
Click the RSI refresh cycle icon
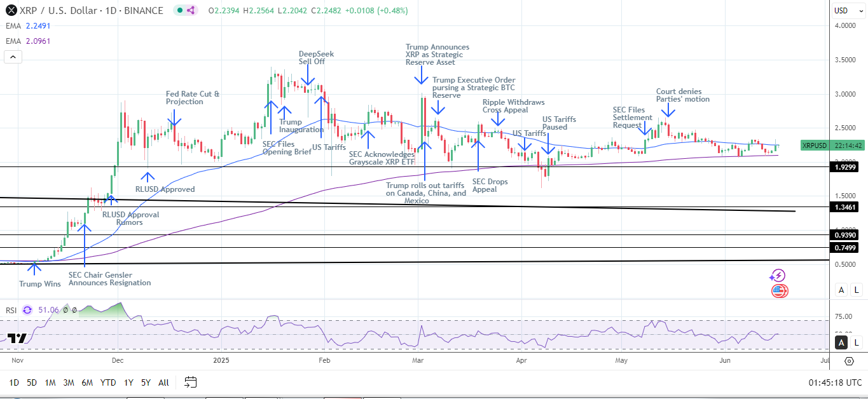click(x=27, y=310)
